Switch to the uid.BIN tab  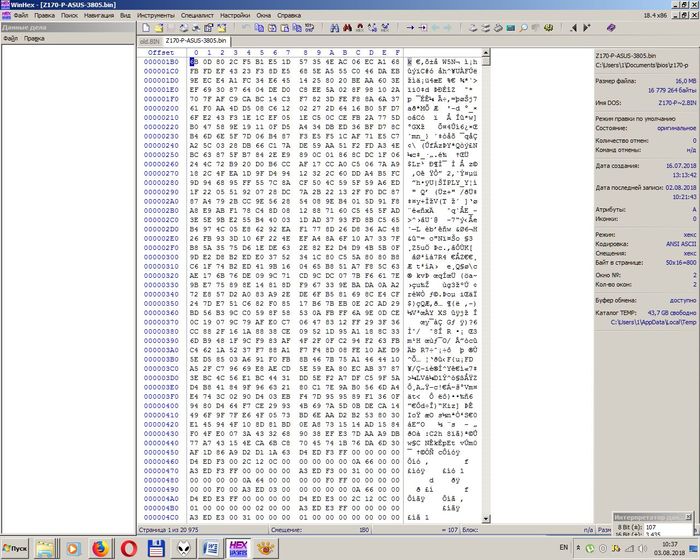coord(148,40)
